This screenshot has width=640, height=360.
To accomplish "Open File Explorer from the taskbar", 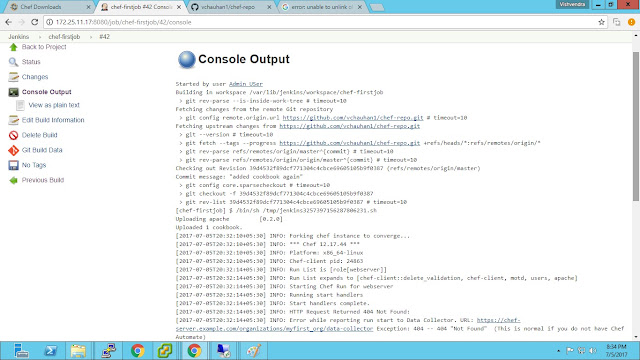I will tap(78, 351).
